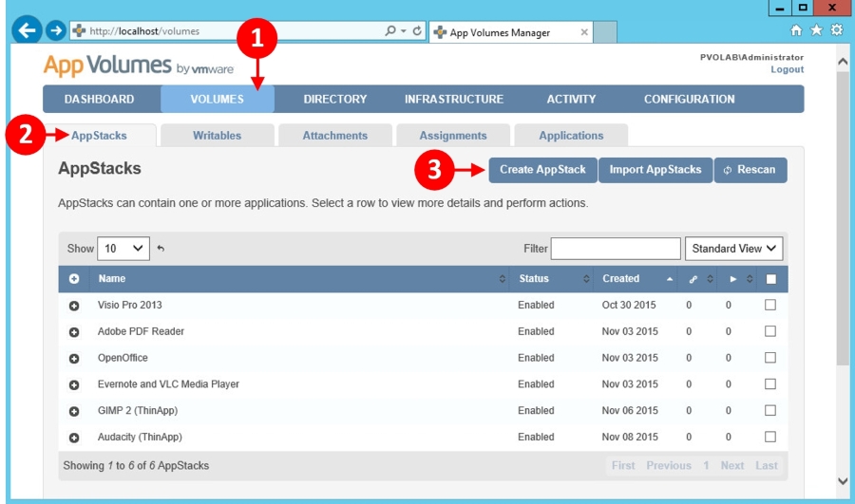Image resolution: width=855 pixels, height=504 pixels.
Task: Check Evernote and VLC Media Player checkbox
Action: [770, 383]
